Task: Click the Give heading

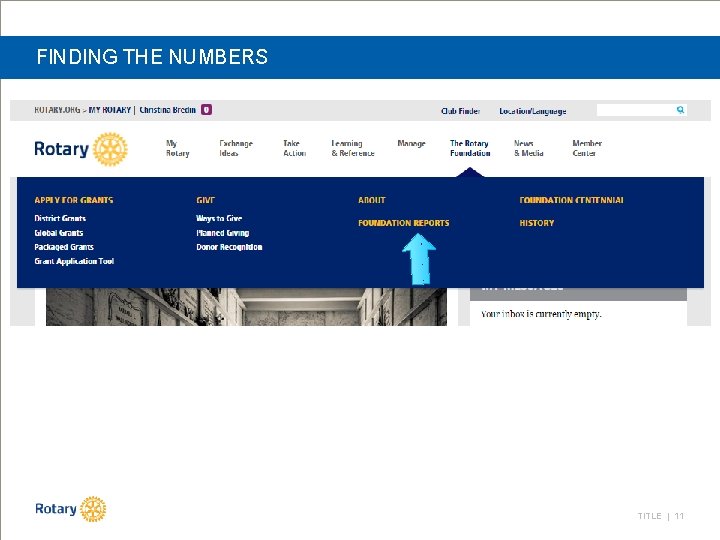Action: pyautogui.click(x=205, y=200)
